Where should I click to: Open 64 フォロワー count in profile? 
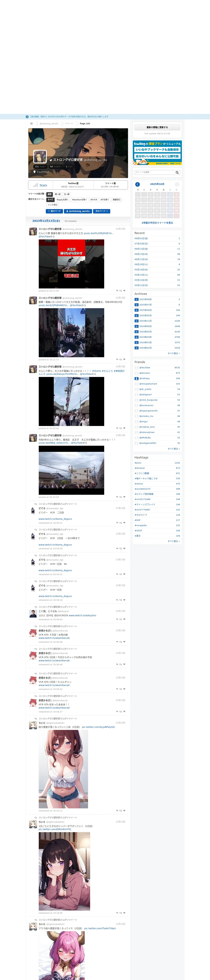[x=56, y=167]
